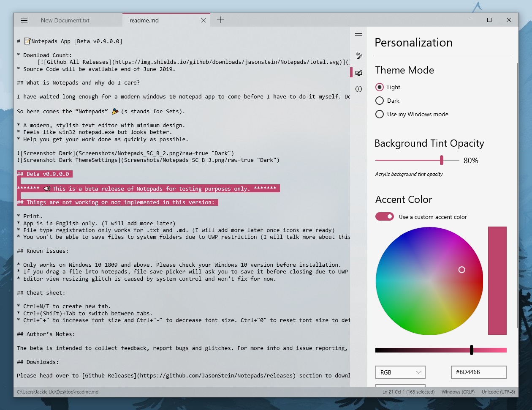The height and width of the screenshot is (410, 532).
Task: Click the settings panel vertical scrollbar
Action: point(517,194)
